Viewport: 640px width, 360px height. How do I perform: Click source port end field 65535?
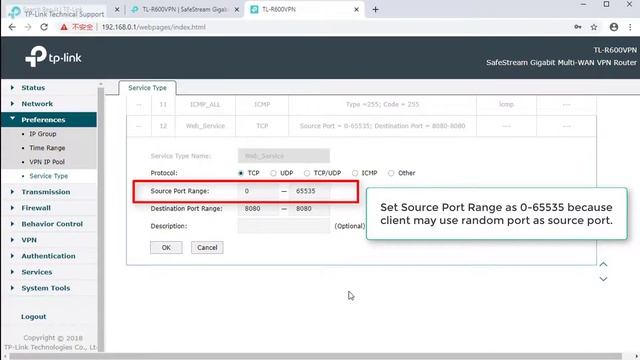[x=309, y=191]
